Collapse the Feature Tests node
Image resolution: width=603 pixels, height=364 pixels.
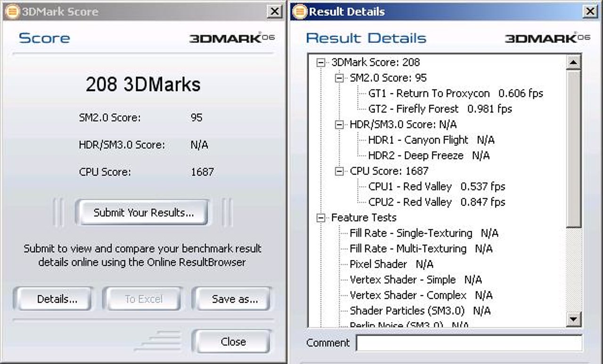click(321, 218)
